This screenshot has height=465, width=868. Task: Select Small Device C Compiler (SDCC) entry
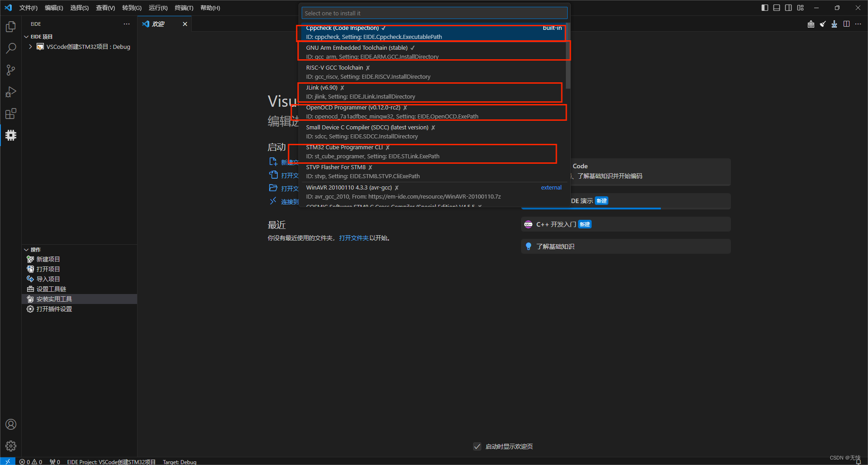433,132
